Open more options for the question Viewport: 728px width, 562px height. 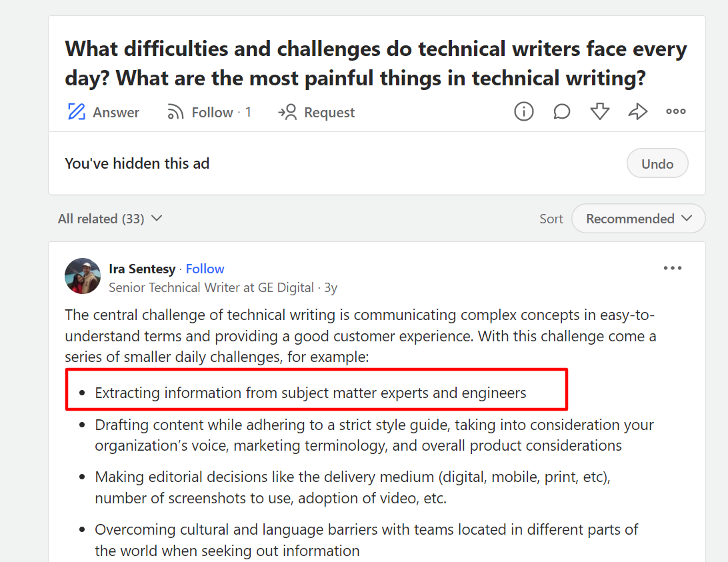(675, 111)
